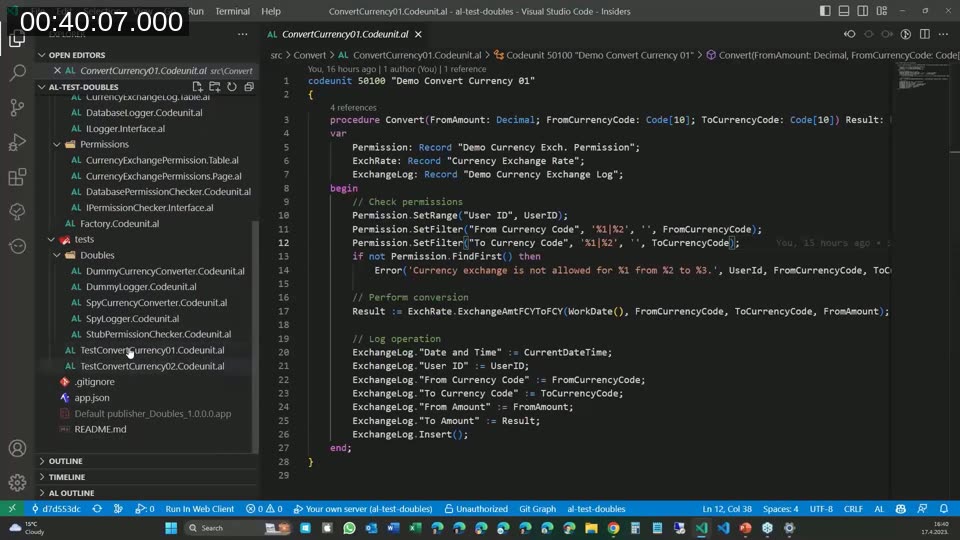This screenshot has width=960, height=540.
Task: Open Chrome from the taskbar
Action: (x=613, y=528)
